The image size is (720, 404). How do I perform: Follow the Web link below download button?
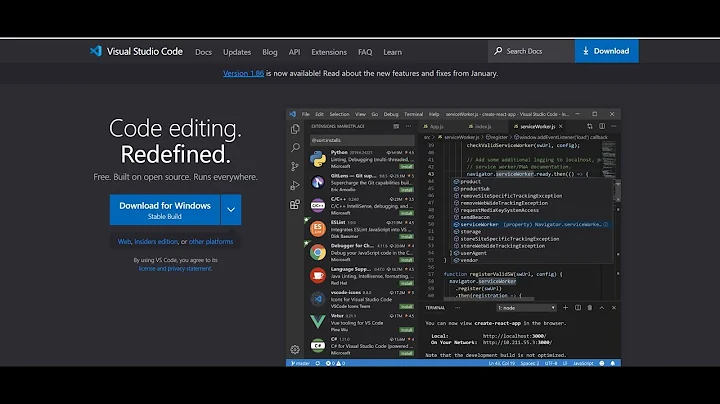pos(124,241)
